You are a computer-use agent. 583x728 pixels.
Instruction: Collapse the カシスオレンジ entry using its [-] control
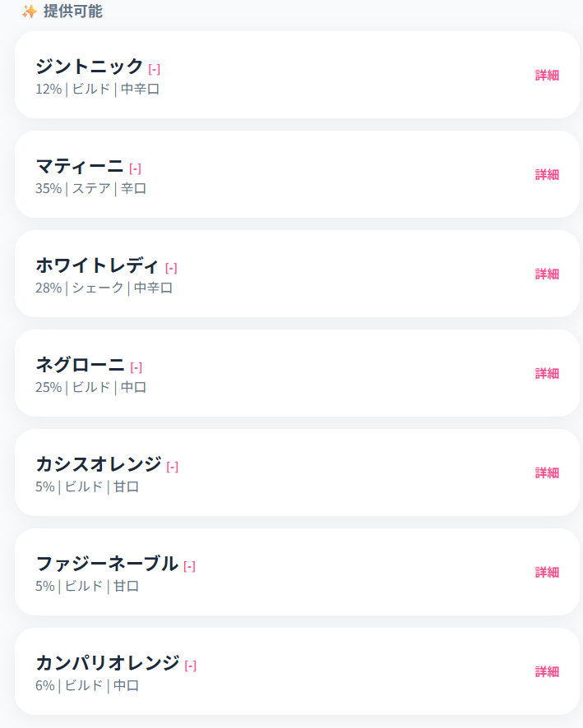(171, 466)
